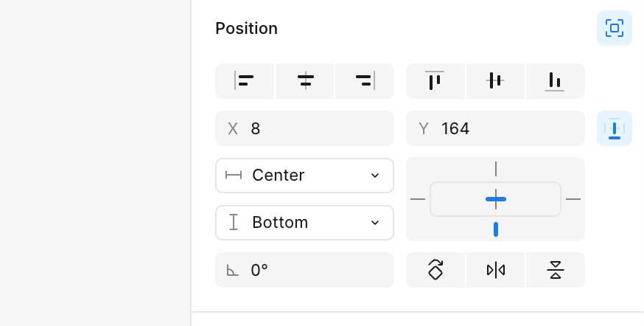This screenshot has width=644, height=326.
Task: Toggle ignore auto layout beside Y field
Action: (615, 128)
